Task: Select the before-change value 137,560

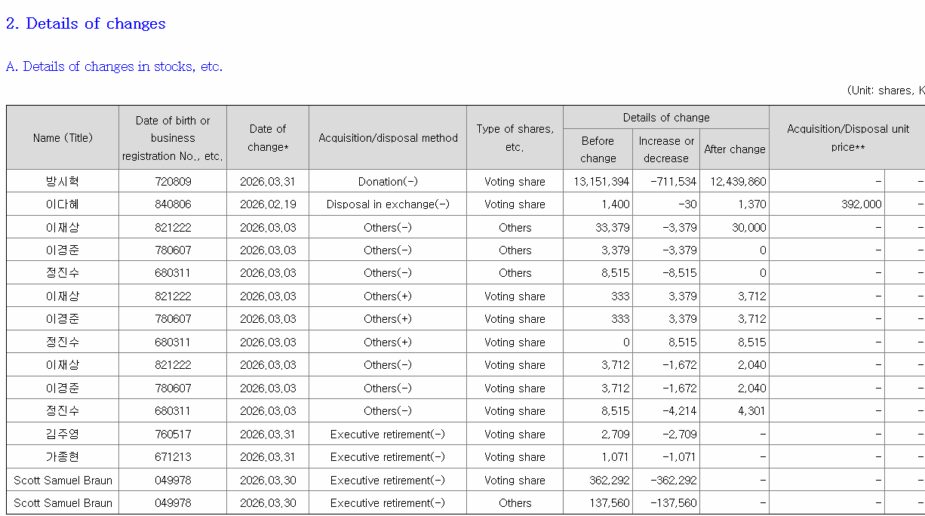Action: [x=604, y=503]
